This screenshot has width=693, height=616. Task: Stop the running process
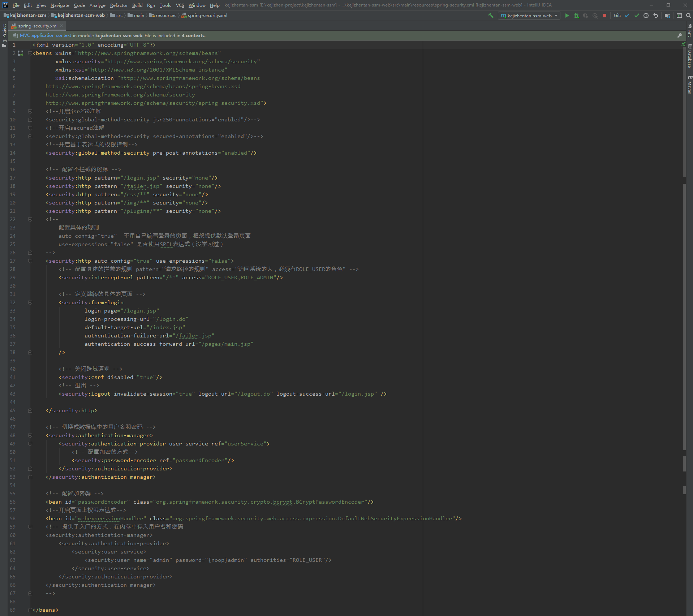pyautogui.click(x=604, y=16)
